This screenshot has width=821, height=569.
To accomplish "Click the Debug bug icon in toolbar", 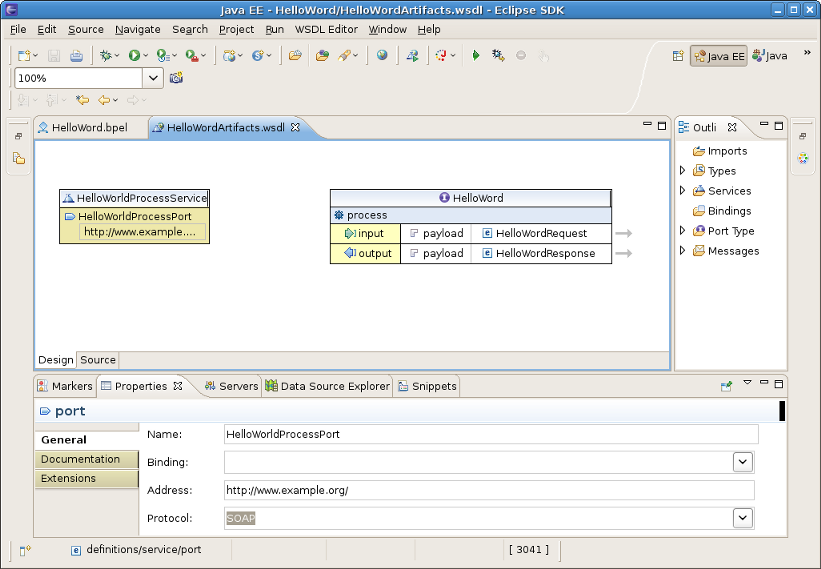I will [104, 56].
